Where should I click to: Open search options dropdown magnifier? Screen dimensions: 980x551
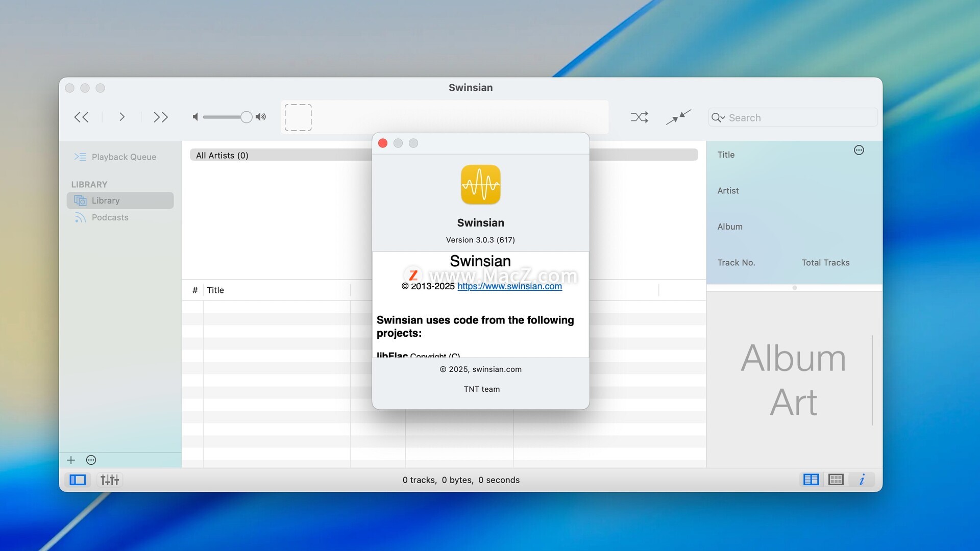718,118
